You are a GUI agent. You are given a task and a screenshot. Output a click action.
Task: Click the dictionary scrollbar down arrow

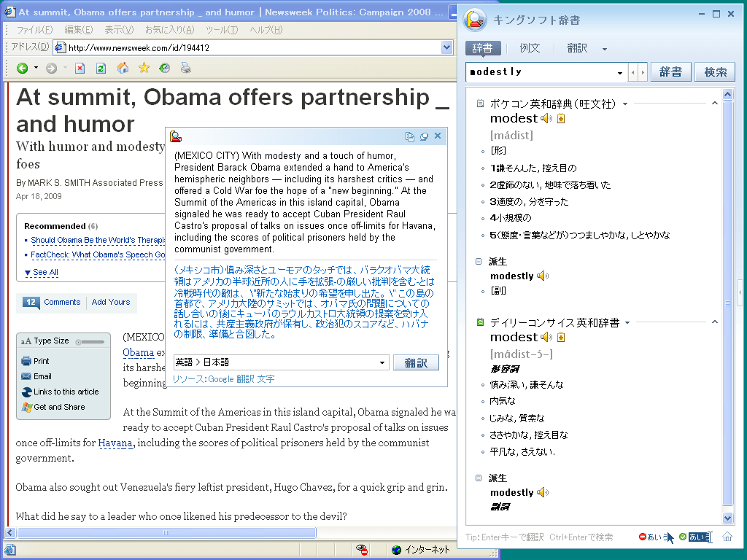727,518
